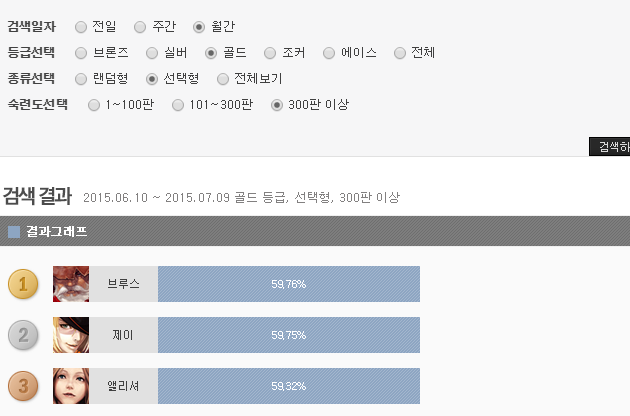Select the 주간 search date radio
Screen dimensions: 630x416
140,27
